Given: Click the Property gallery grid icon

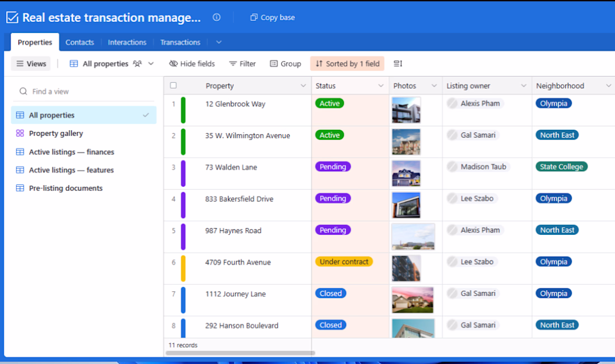Looking at the screenshot, I should 20,134.
